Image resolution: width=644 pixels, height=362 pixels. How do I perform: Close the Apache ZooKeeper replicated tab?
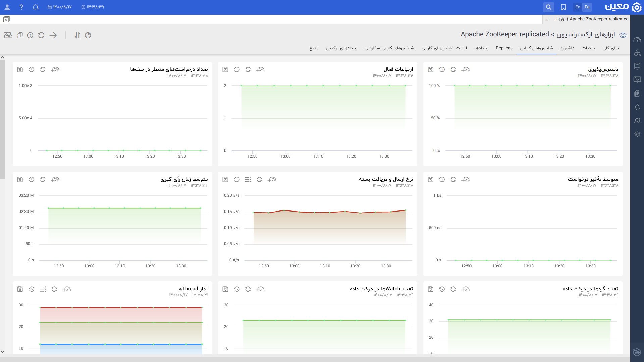[x=547, y=20]
